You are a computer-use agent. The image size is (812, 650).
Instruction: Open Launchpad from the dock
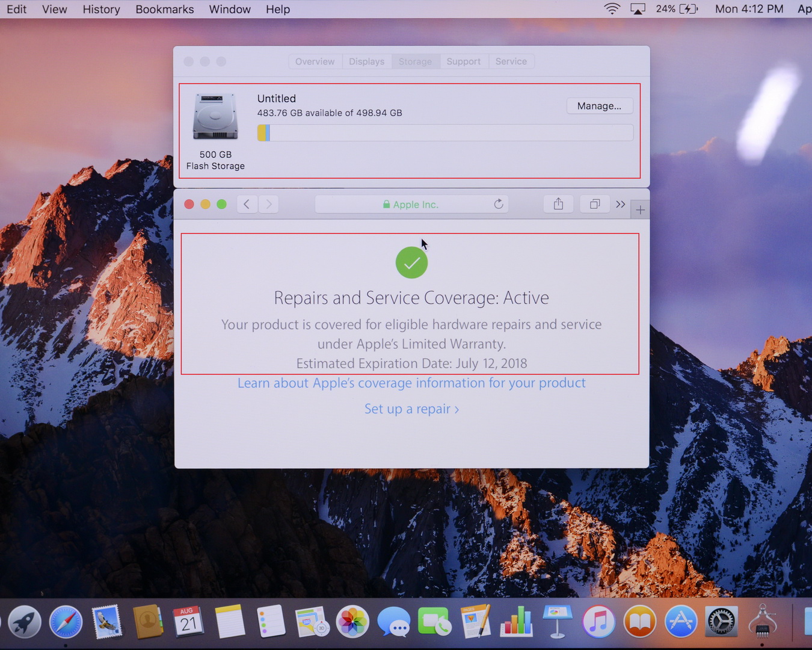pyautogui.click(x=25, y=622)
